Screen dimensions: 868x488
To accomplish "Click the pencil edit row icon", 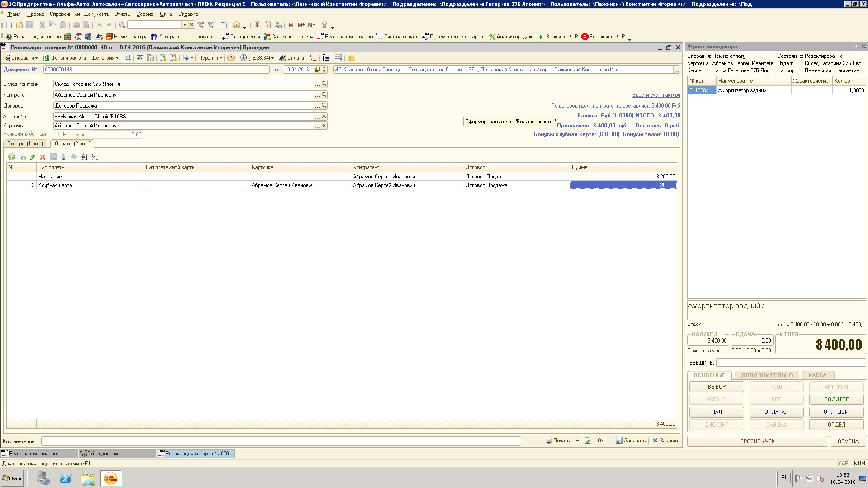I will [x=32, y=157].
